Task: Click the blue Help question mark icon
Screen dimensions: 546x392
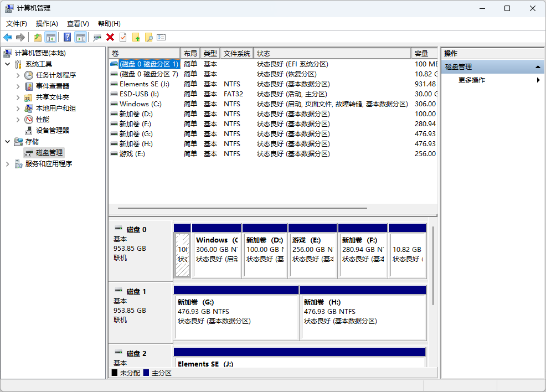Action: click(x=67, y=37)
